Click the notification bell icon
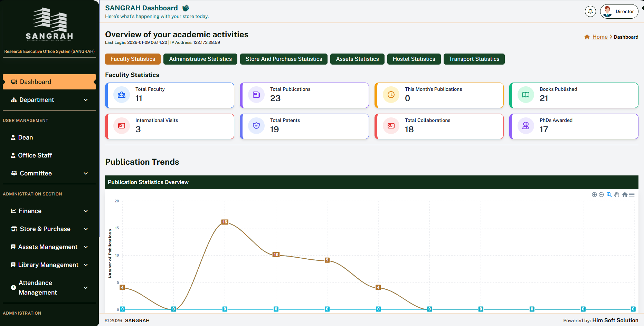This screenshot has height=326, width=644. [590, 11]
